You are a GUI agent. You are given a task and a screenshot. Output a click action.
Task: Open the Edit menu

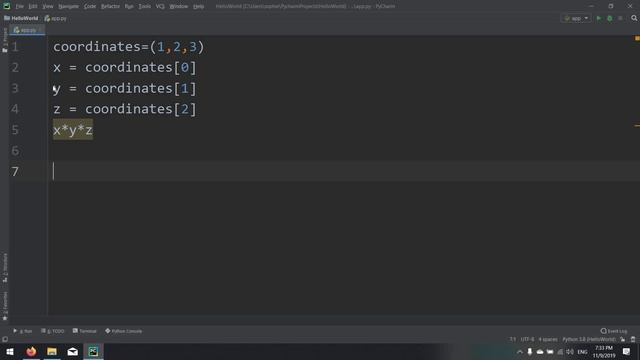pyautogui.click(x=33, y=7)
